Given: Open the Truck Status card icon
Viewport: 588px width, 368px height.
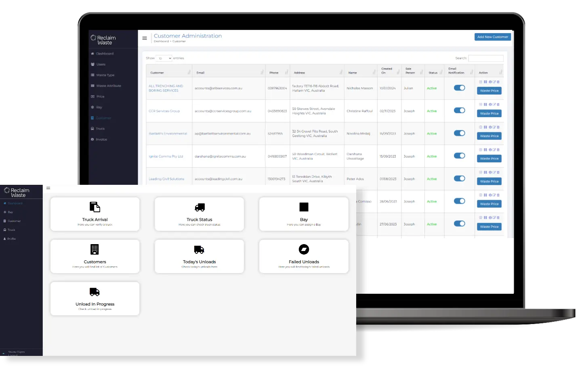Looking at the screenshot, I should point(199,207).
